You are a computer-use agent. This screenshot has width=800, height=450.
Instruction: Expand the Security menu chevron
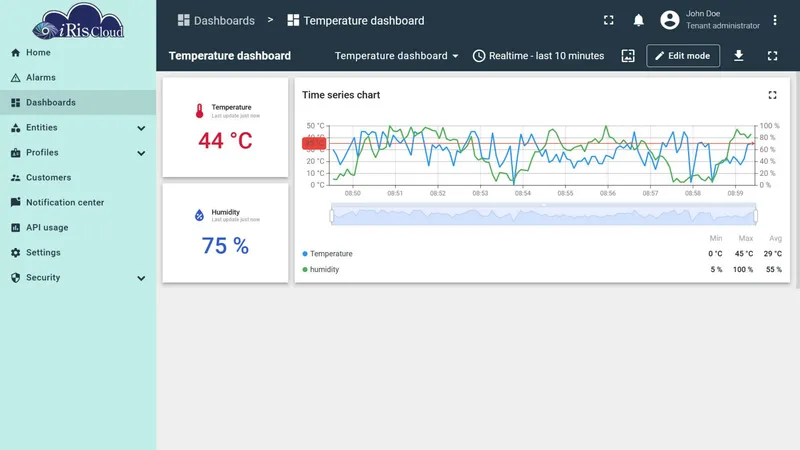point(141,278)
